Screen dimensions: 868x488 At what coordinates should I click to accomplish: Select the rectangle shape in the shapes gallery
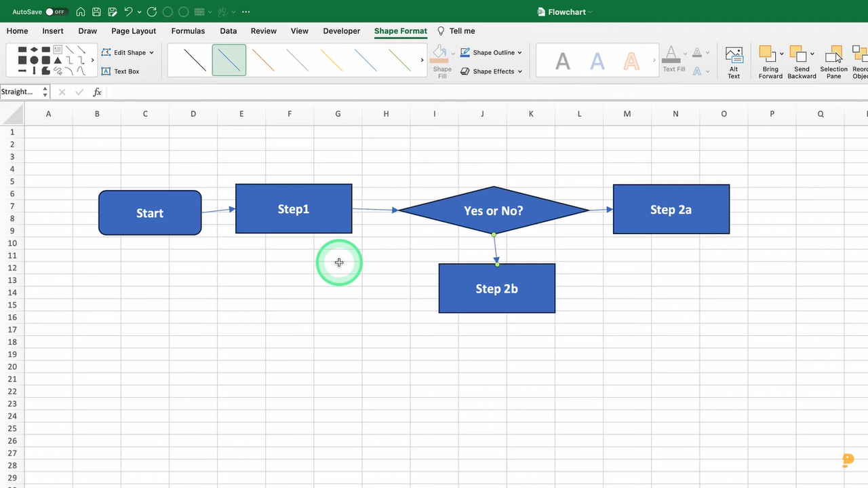(x=22, y=50)
